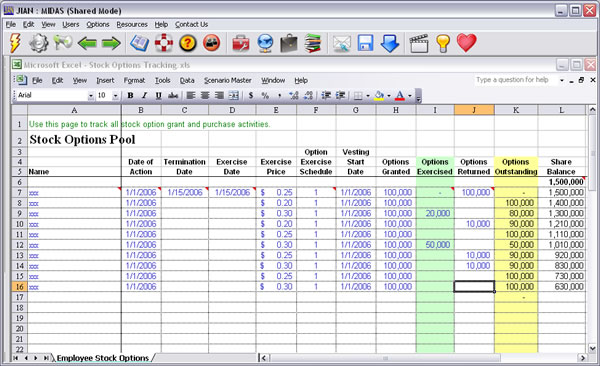The height and width of the screenshot is (366, 600).
Task: Apply percent style formatting
Action: [265, 95]
